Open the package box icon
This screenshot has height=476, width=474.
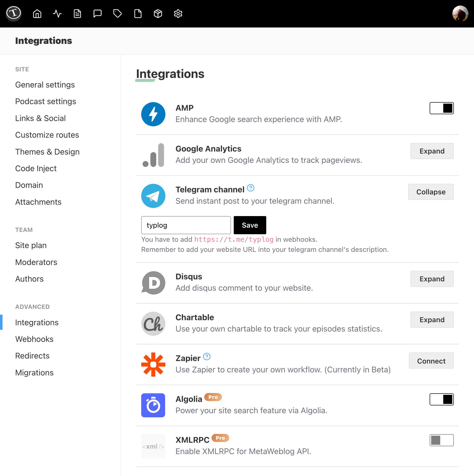[x=158, y=14]
